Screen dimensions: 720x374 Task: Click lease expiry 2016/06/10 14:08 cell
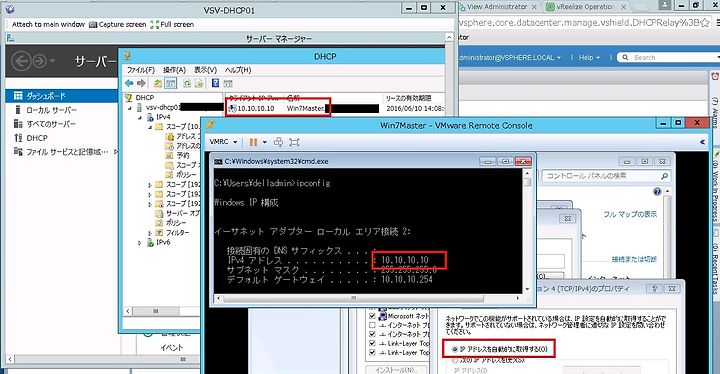[415, 108]
